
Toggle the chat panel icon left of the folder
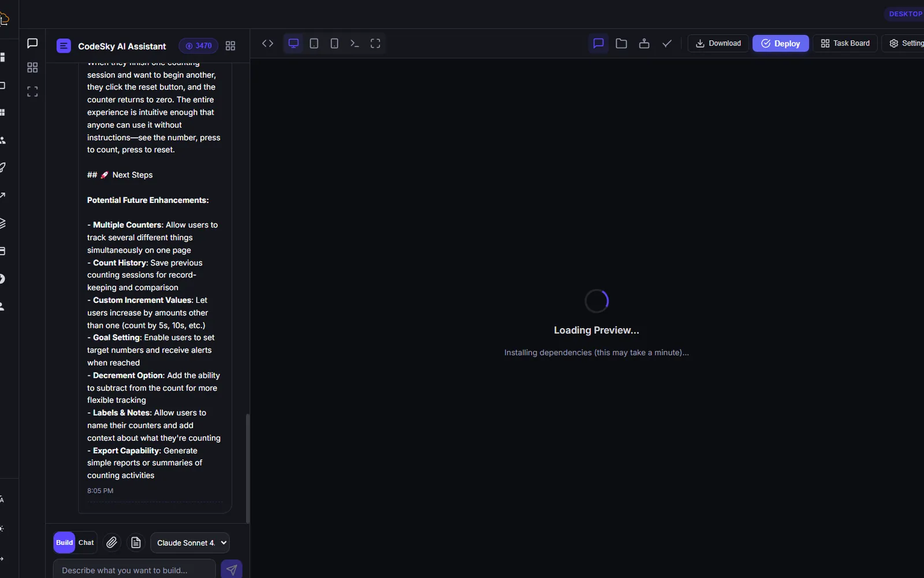click(598, 43)
